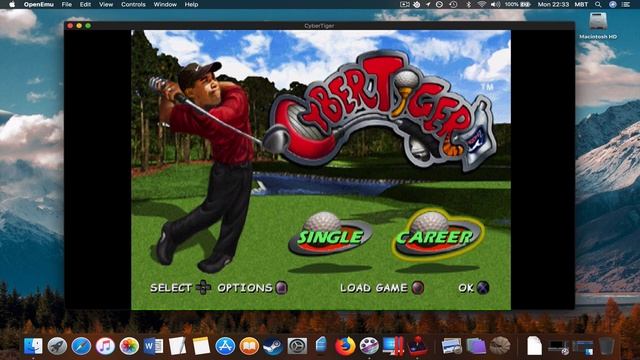The width and height of the screenshot is (640, 360).
Task: Open iTunes from the dock
Action: pos(105,346)
